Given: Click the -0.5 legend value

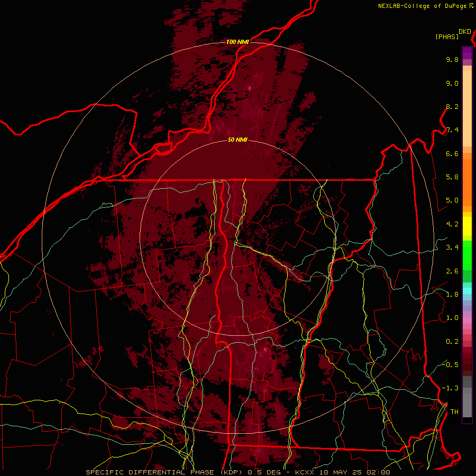Looking at the screenshot, I should [450, 364].
